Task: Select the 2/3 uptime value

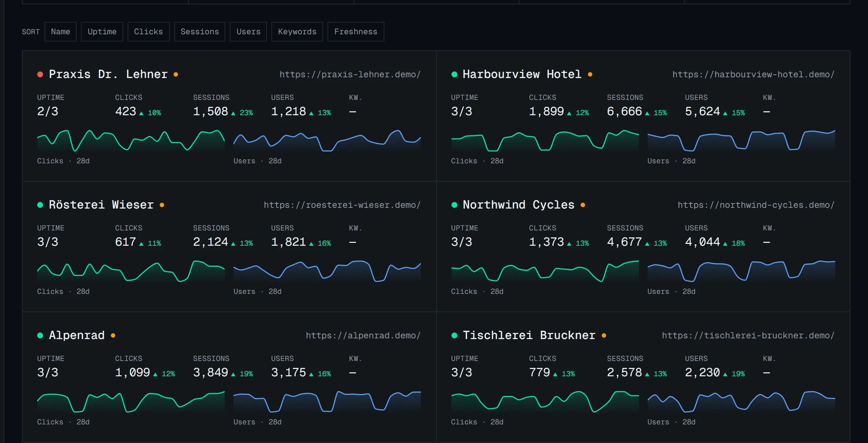Action: point(48,111)
